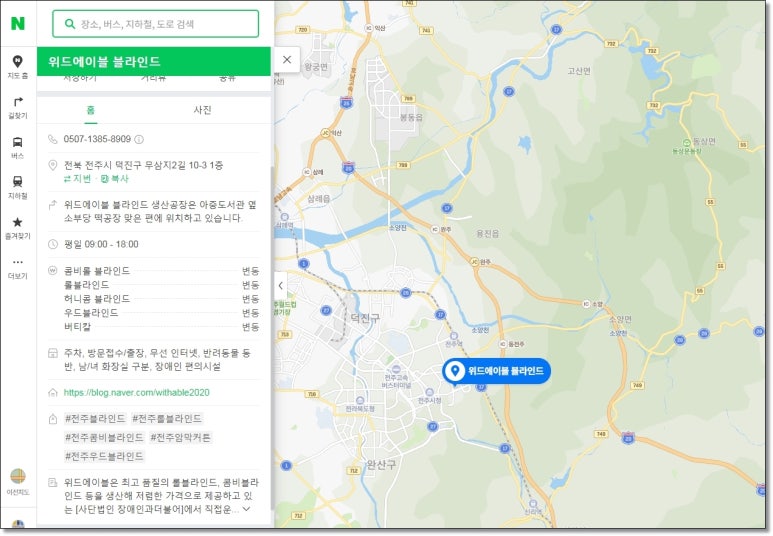Click the blue 위드에이블 블라인드 map pin
Image resolution: width=773 pixels, height=536 pixels.
[x=496, y=371]
